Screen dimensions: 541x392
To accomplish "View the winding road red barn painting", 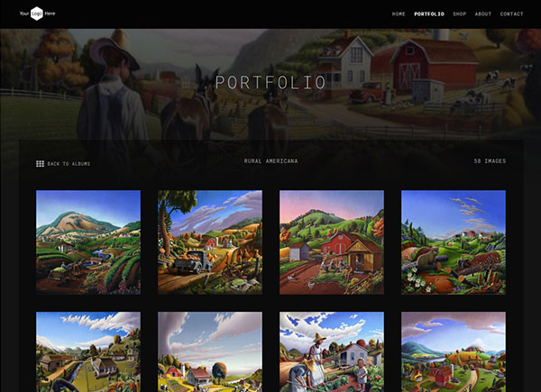I will [x=454, y=351].
